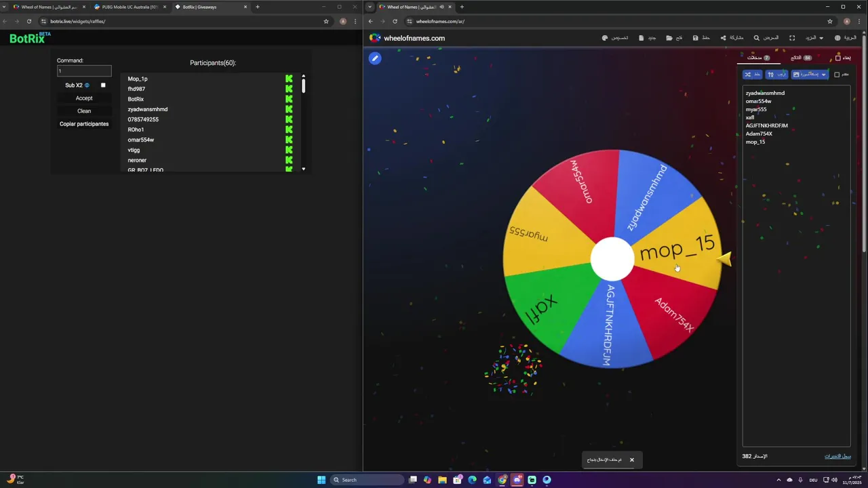This screenshot has height=488, width=868.
Task: Click the new file icon in Wheel of Names toolbar
Action: click(642, 38)
